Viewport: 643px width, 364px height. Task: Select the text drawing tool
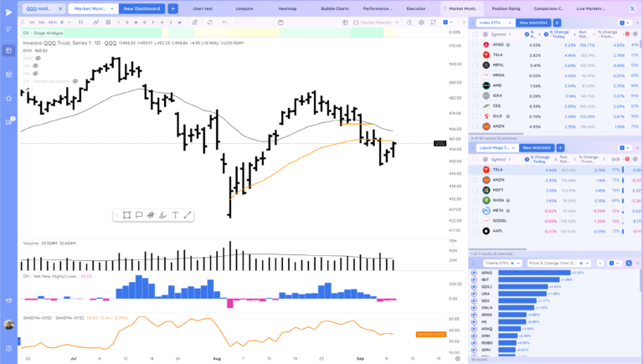coord(175,215)
